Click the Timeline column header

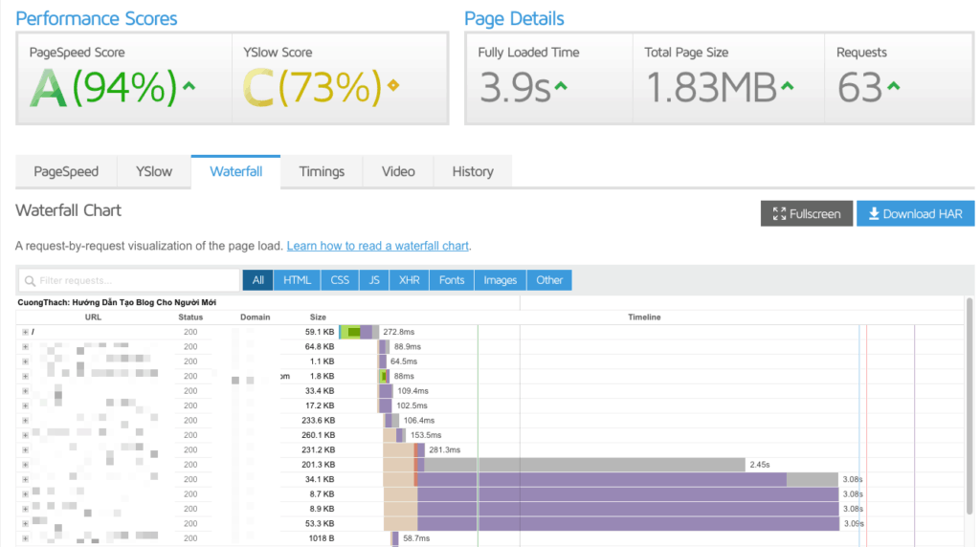644,317
